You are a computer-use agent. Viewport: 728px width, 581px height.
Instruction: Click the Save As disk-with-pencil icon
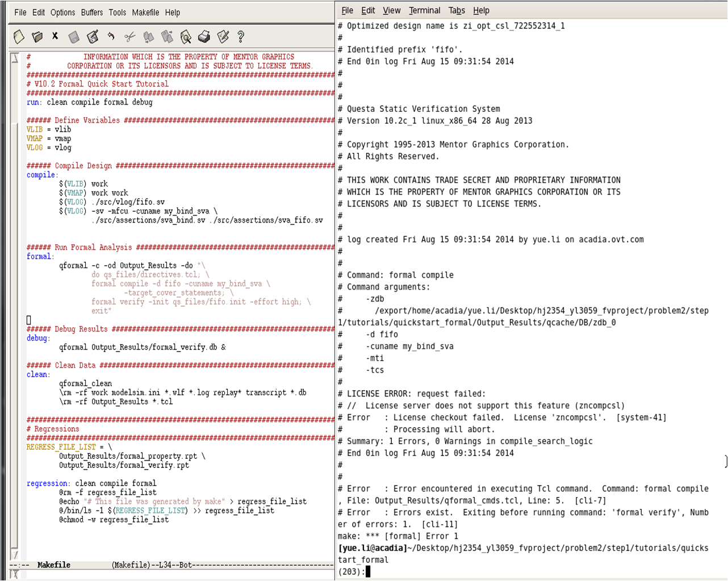93,37
